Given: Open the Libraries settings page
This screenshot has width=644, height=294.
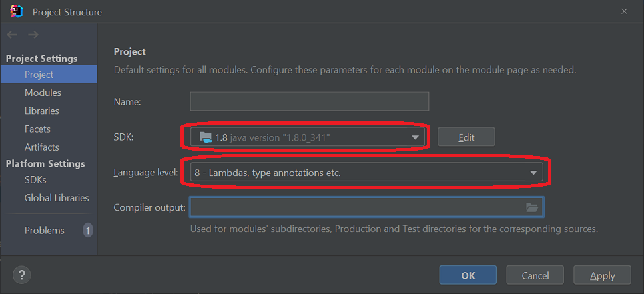Looking at the screenshot, I should tap(41, 111).
